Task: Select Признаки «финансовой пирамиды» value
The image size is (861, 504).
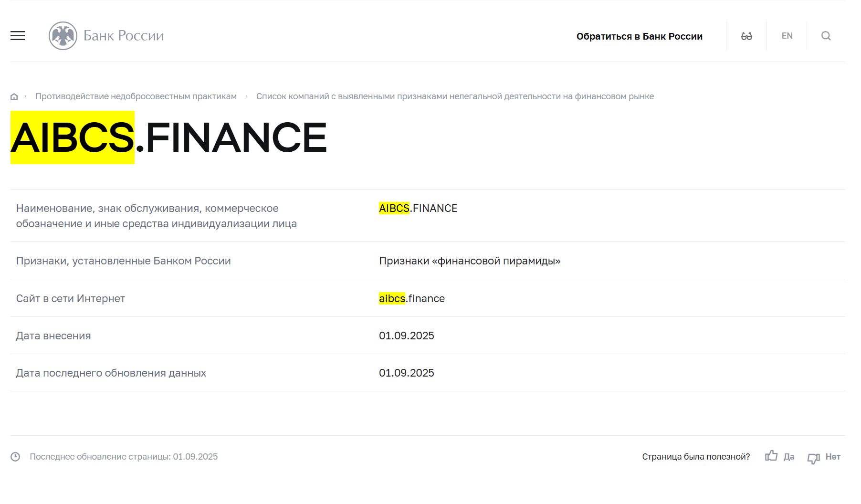Action: pyautogui.click(x=470, y=261)
